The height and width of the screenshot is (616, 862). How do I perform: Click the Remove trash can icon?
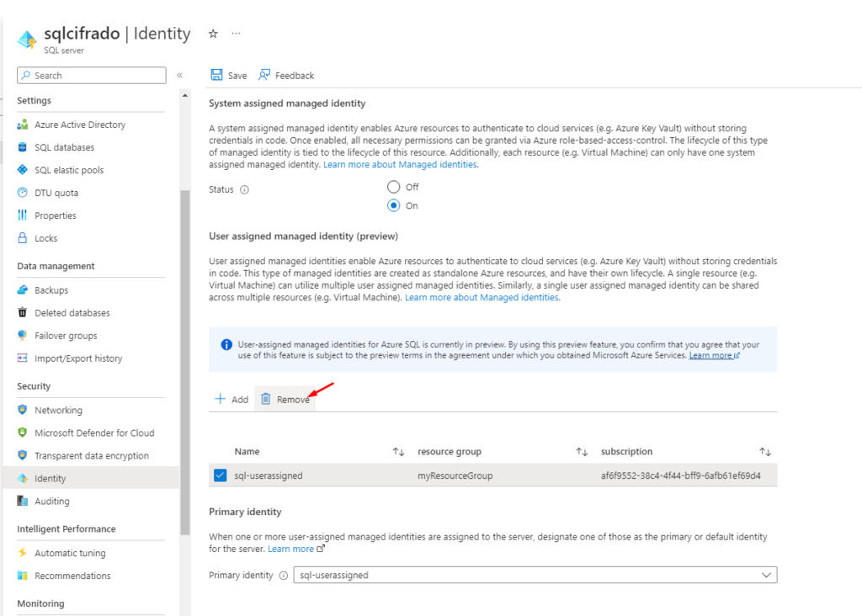pyautogui.click(x=265, y=399)
